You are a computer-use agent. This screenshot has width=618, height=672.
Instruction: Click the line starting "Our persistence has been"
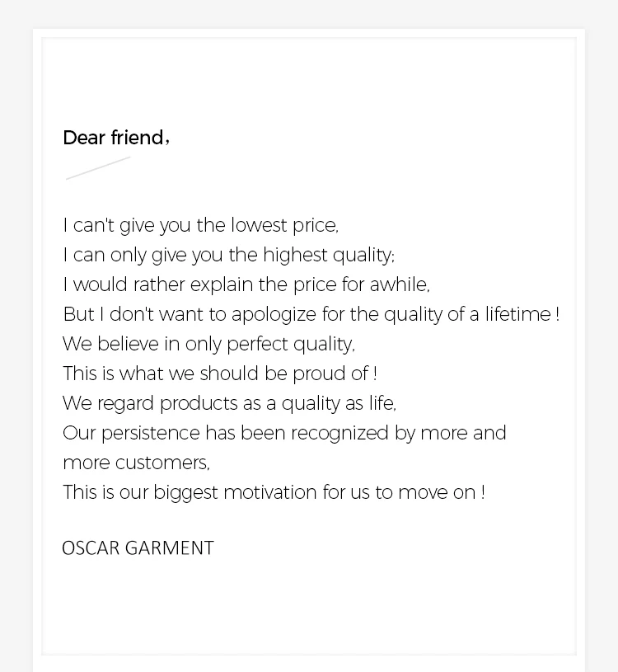284,433
